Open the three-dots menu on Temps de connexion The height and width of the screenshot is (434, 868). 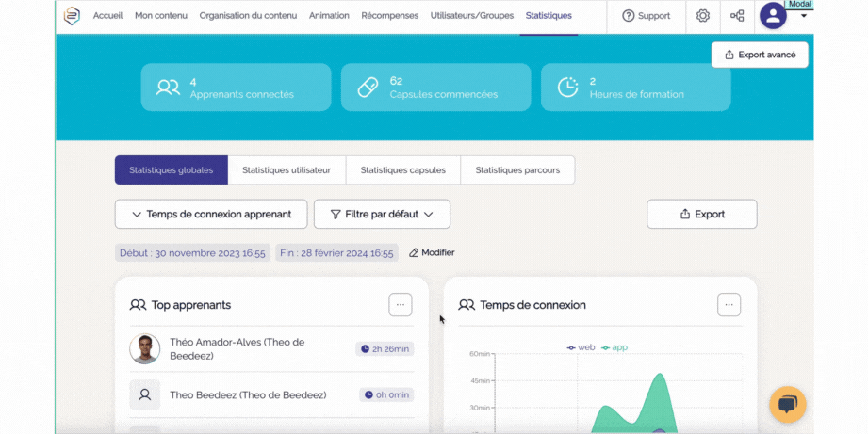pyautogui.click(x=729, y=305)
